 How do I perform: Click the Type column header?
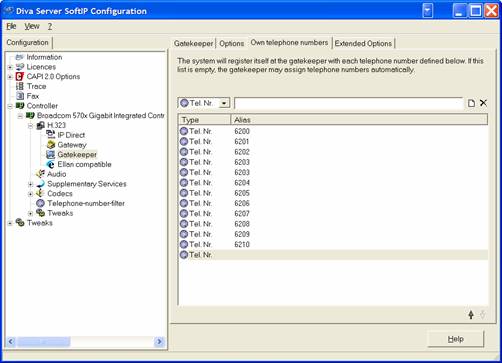(x=204, y=120)
